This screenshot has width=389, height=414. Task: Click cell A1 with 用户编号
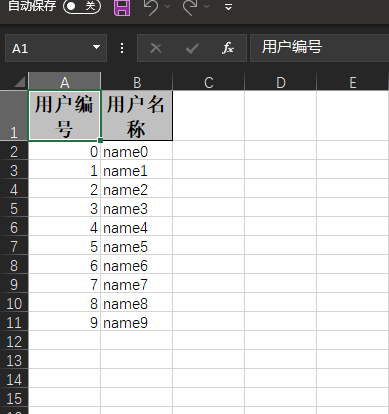[x=64, y=115]
